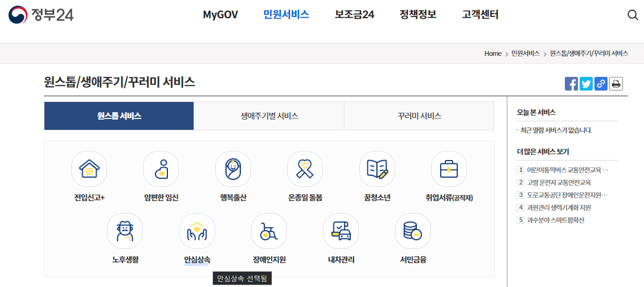Open the MyGOV menu
The height and width of the screenshot is (287, 644).
(220, 15)
